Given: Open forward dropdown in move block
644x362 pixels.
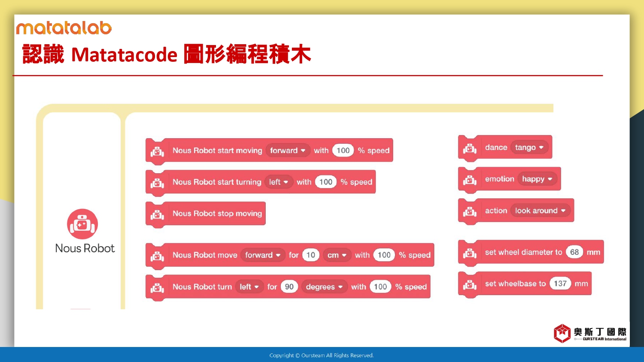Looking at the screenshot, I should coord(263,255).
